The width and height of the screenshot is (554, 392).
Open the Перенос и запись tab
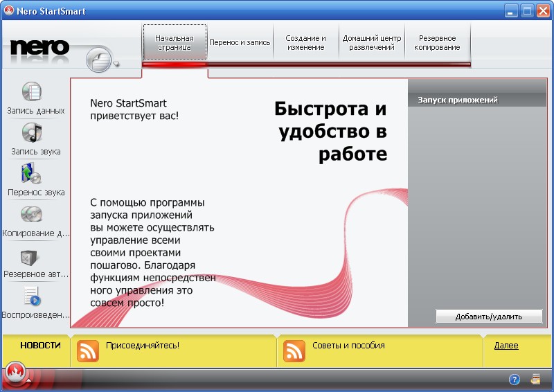pos(240,43)
